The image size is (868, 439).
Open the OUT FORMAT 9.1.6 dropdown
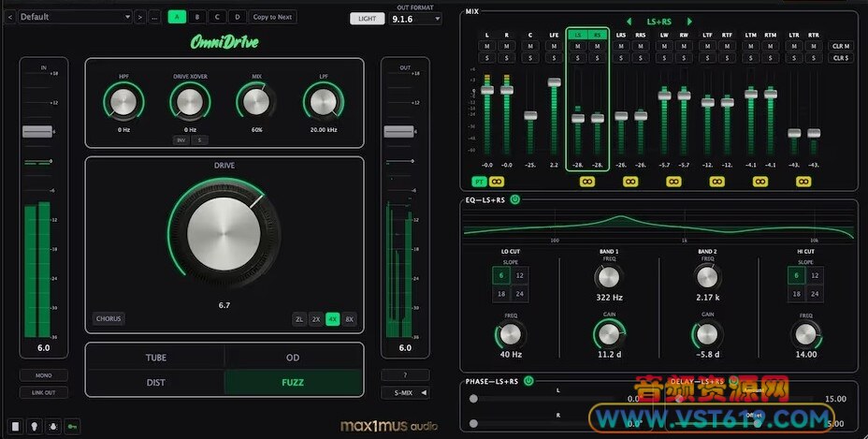point(415,19)
